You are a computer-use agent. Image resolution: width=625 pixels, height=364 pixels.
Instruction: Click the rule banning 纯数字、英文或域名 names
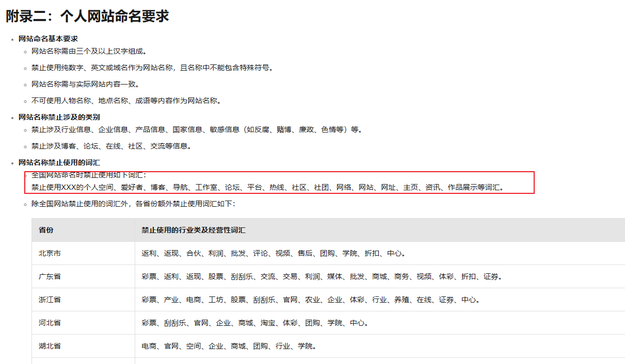(x=152, y=68)
